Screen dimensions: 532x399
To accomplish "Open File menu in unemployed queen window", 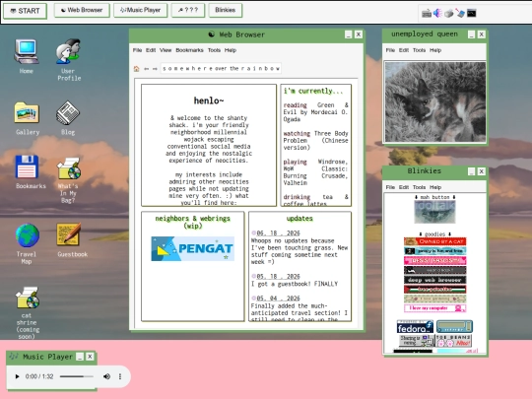I will pos(390,50).
